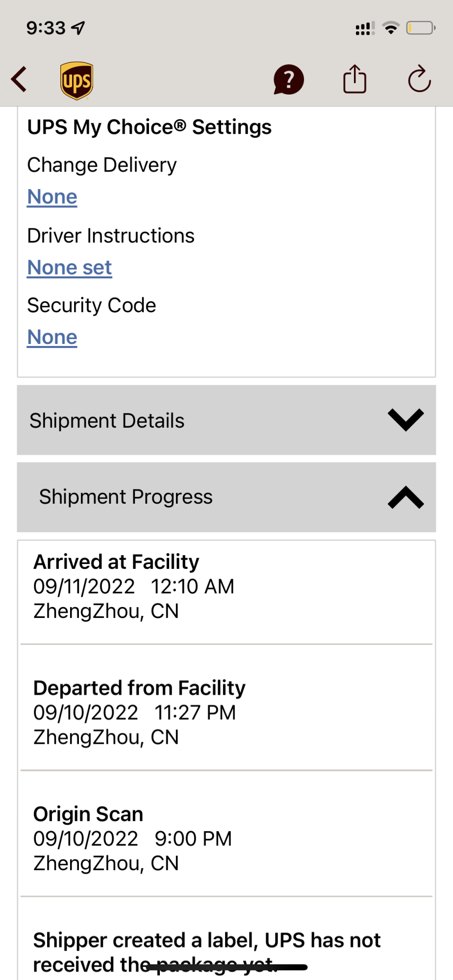Open the help chat question icon
This screenshot has height=980, width=453.
pos(289,79)
